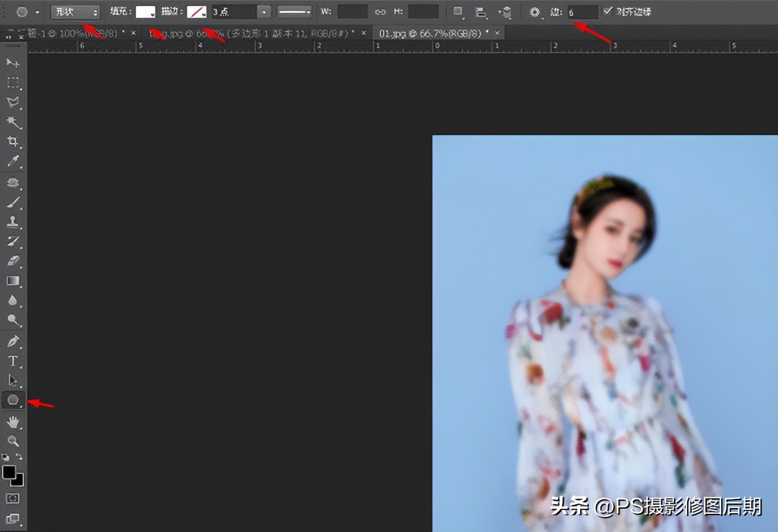The height and width of the screenshot is (532, 778).
Task: Open the 填充 fill color picker
Action: pos(145,11)
